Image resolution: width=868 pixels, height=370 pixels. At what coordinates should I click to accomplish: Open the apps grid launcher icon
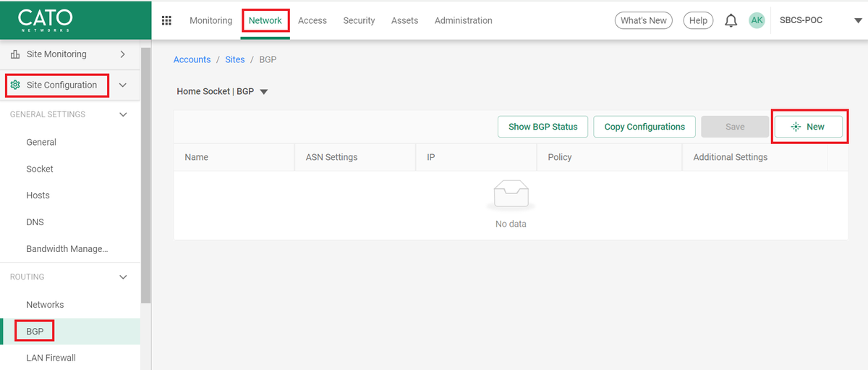point(166,20)
